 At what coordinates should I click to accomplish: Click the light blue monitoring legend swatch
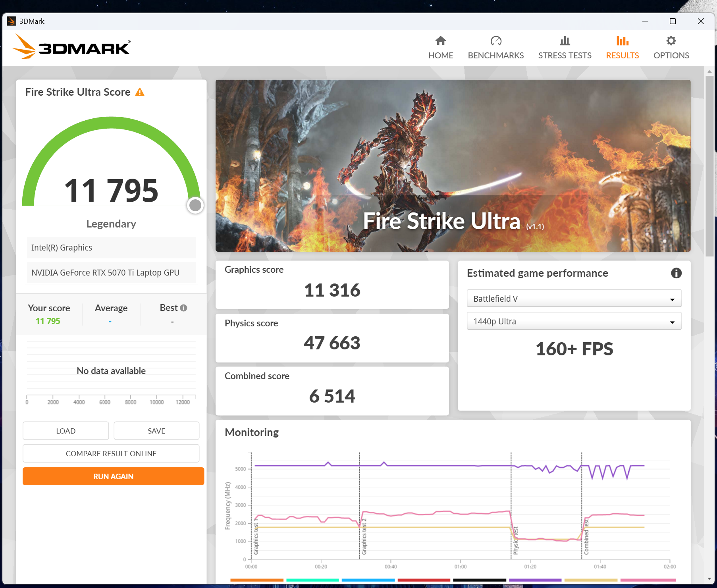pos(368,580)
